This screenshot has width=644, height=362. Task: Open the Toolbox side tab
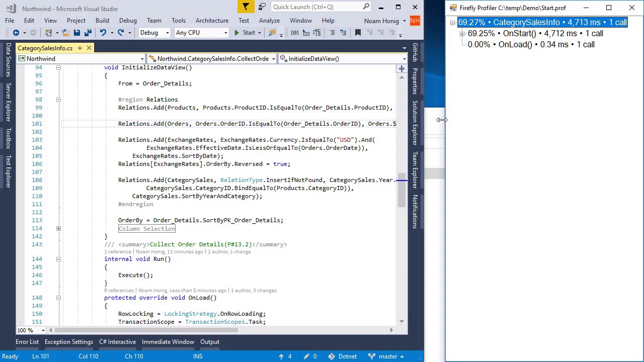click(9, 138)
